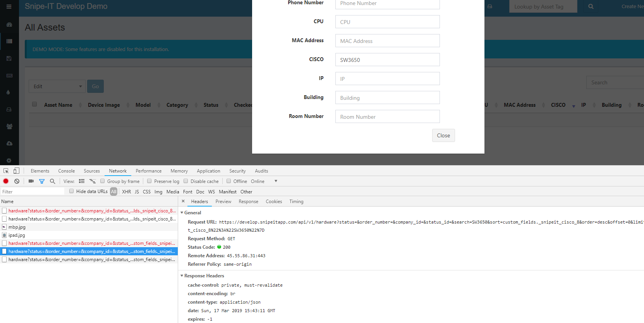Open the Memory tab
Viewport: 644px width, 323px height.
[x=179, y=171]
